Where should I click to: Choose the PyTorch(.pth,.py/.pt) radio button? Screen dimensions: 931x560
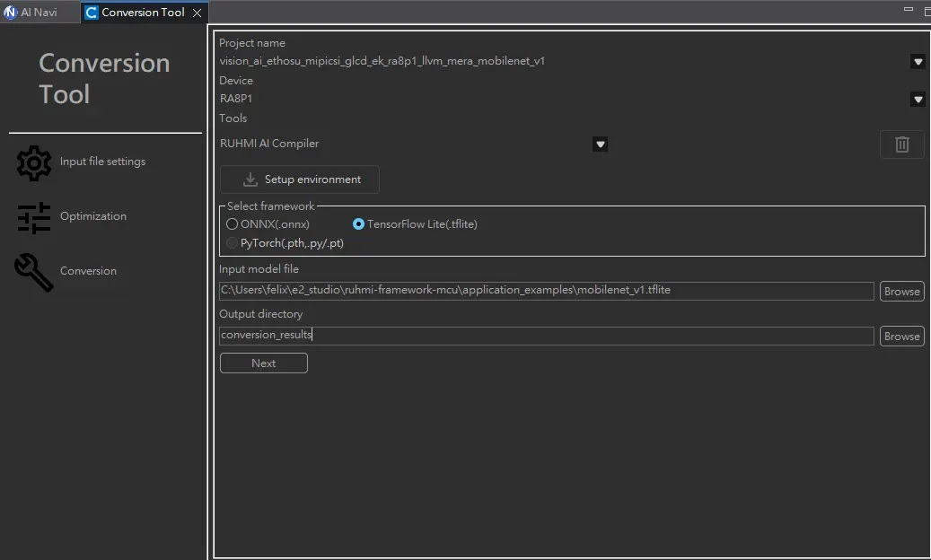[x=233, y=243]
